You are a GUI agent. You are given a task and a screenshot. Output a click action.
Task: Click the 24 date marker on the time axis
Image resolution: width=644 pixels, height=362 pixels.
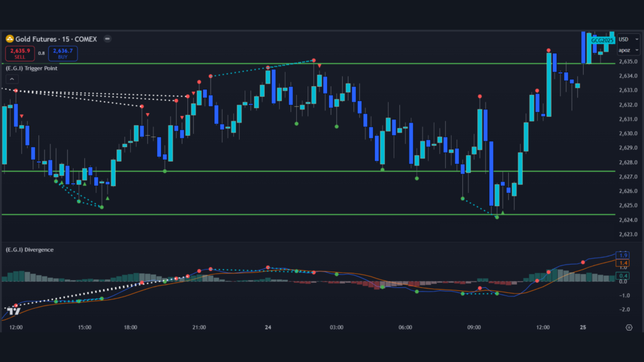268,327
